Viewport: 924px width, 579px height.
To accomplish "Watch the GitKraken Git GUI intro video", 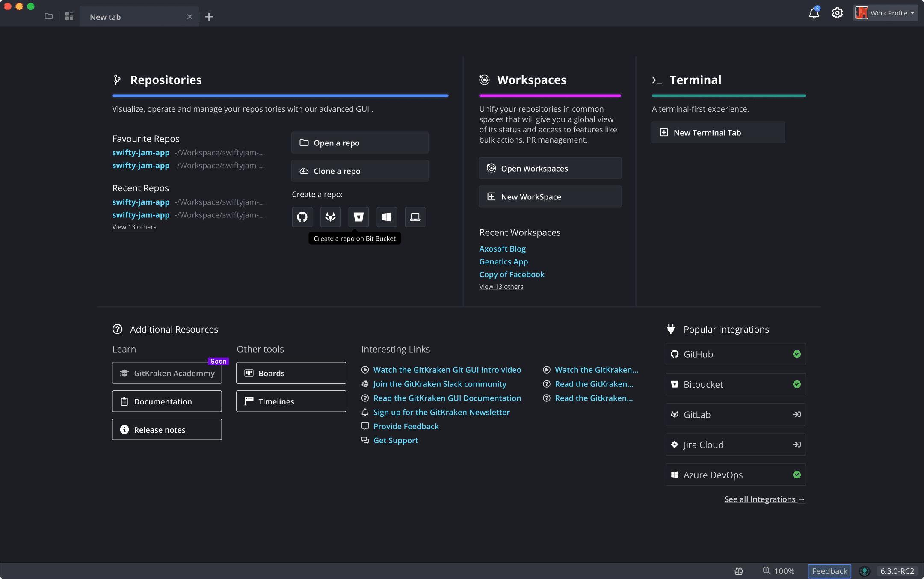I will pyautogui.click(x=447, y=370).
